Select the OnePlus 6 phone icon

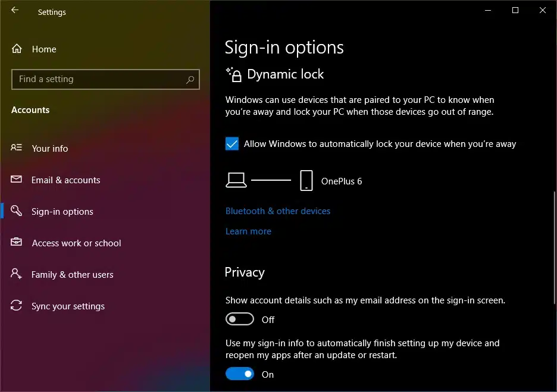[x=306, y=180]
